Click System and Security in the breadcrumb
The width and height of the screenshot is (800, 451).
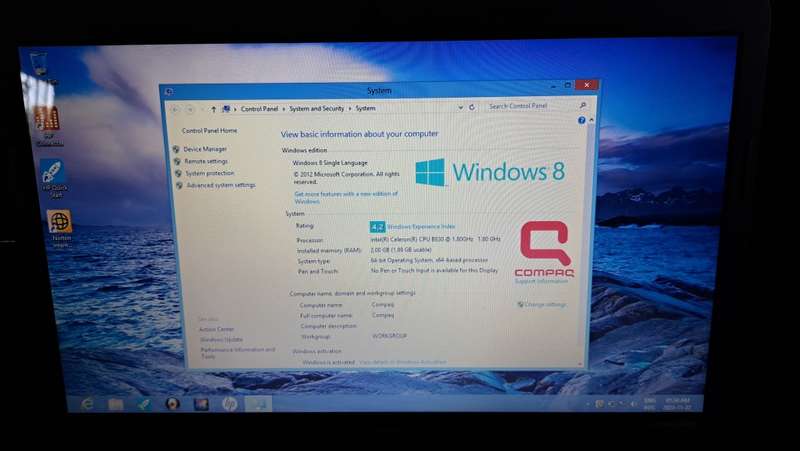[316, 109]
